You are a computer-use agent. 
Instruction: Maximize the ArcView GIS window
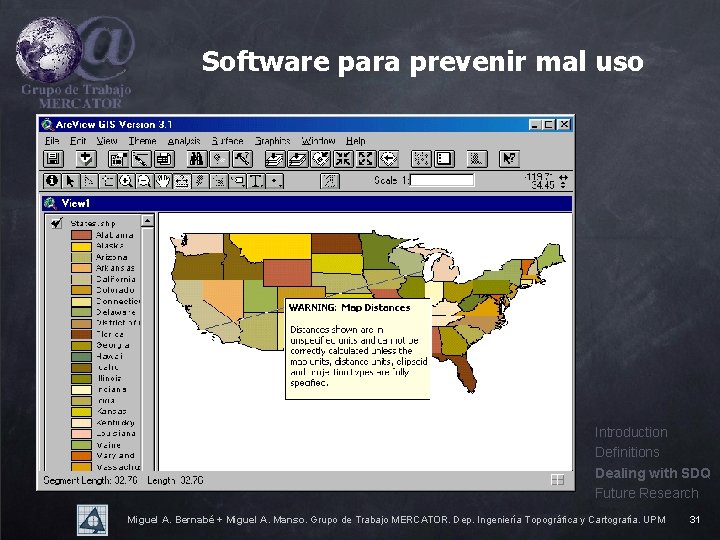click(549, 124)
